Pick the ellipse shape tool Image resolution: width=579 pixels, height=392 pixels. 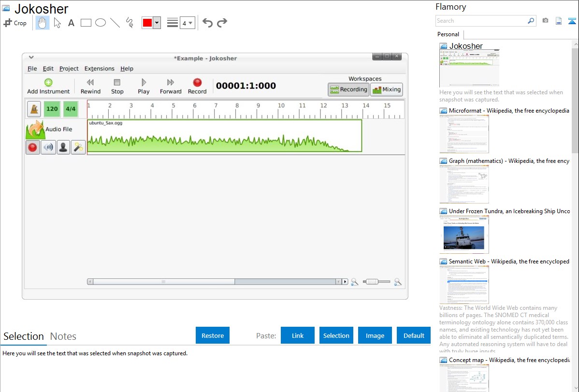[101, 23]
